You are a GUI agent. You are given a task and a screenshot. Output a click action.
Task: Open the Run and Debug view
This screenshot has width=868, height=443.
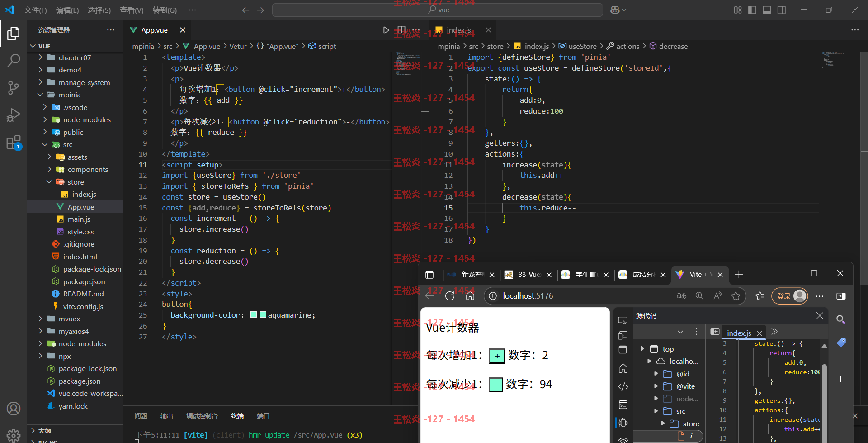click(x=14, y=115)
